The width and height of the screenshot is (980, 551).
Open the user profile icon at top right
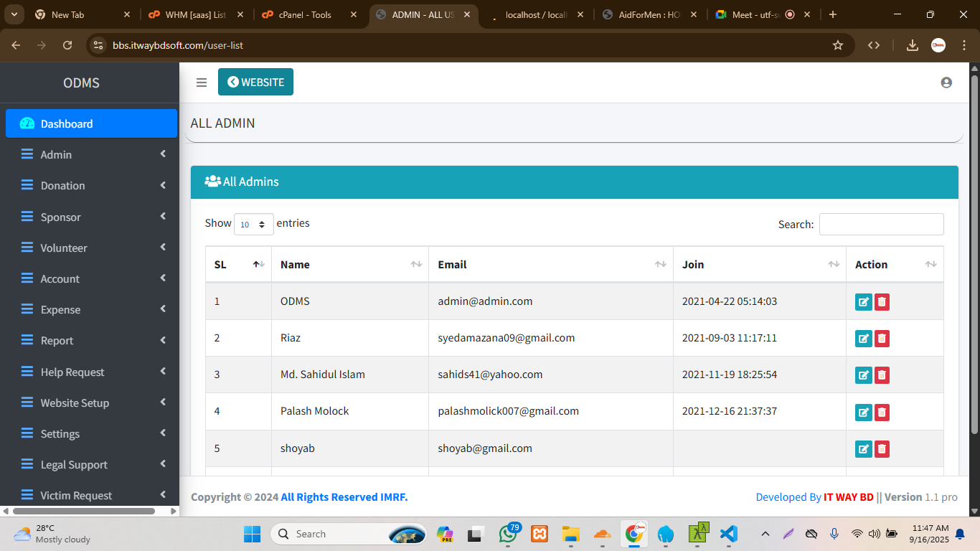point(946,83)
